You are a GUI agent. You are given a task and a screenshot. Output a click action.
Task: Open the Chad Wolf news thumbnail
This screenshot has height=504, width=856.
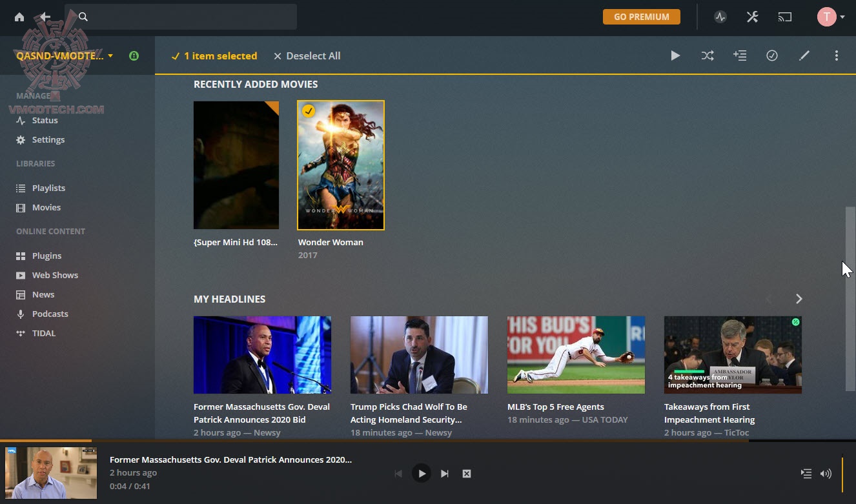click(x=420, y=355)
